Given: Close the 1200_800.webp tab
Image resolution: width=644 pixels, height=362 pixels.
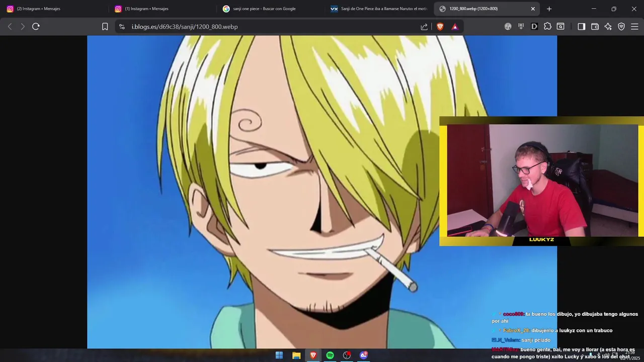Looking at the screenshot, I should tap(533, 9).
